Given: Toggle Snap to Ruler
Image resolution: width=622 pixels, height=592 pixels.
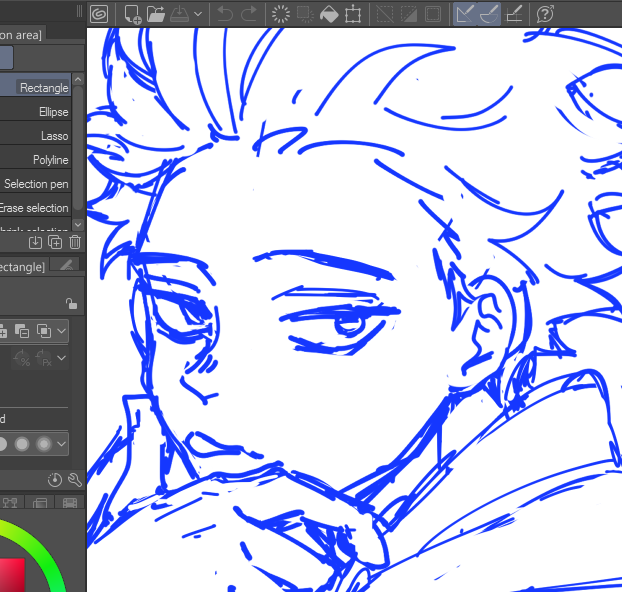Looking at the screenshot, I should [465, 14].
